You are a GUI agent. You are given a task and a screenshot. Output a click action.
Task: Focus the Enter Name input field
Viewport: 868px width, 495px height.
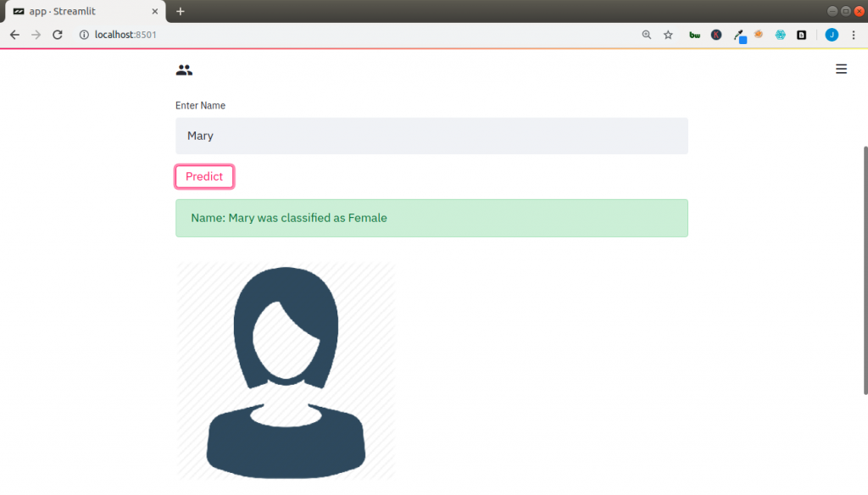431,136
